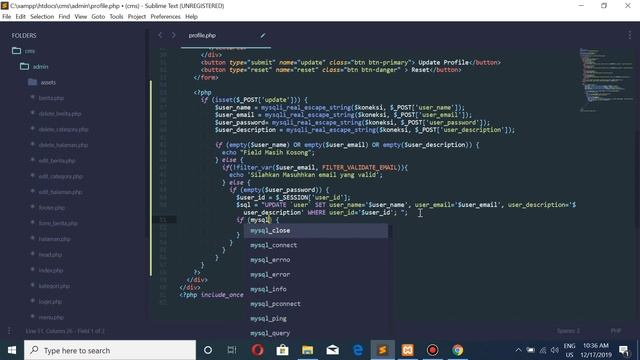Viewport: 640px width, 360px height.
Task: Open the Selection menu
Action: click(42, 17)
